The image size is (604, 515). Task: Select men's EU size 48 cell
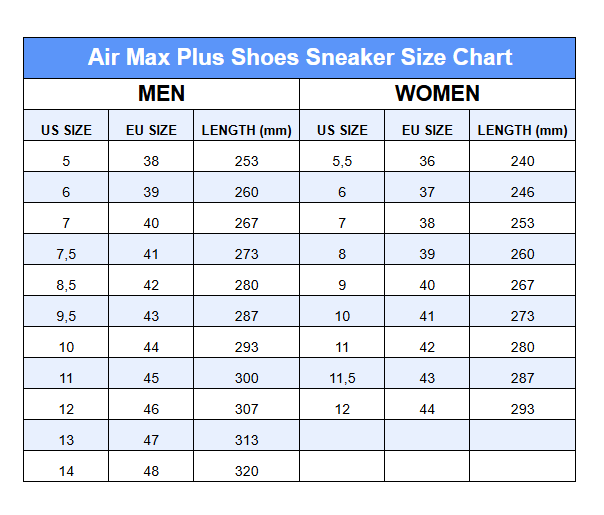(151, 471)
